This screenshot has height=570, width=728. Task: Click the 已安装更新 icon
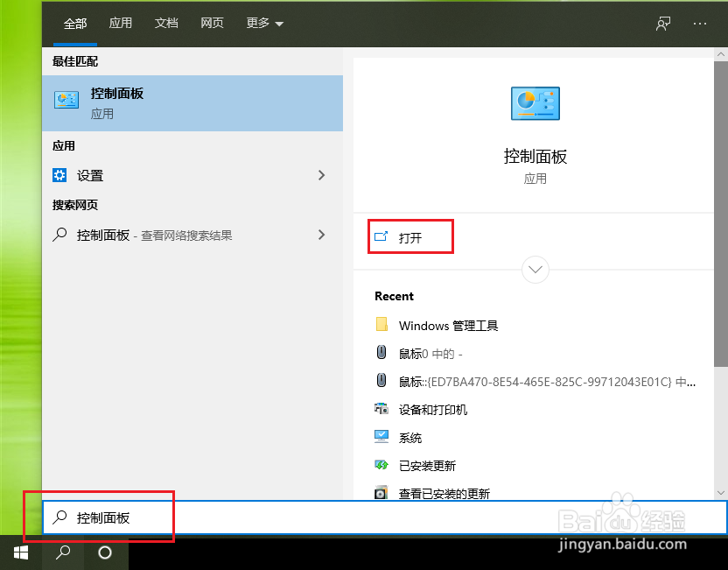point(381,465)
